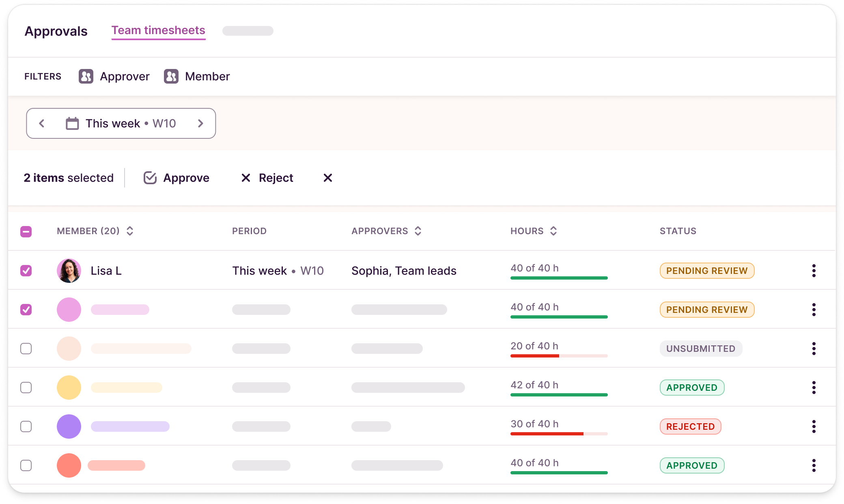Switch to the Team timesheets tab
Screen dimensions: 844x504
pyautogui.click(x=158, y=30)
